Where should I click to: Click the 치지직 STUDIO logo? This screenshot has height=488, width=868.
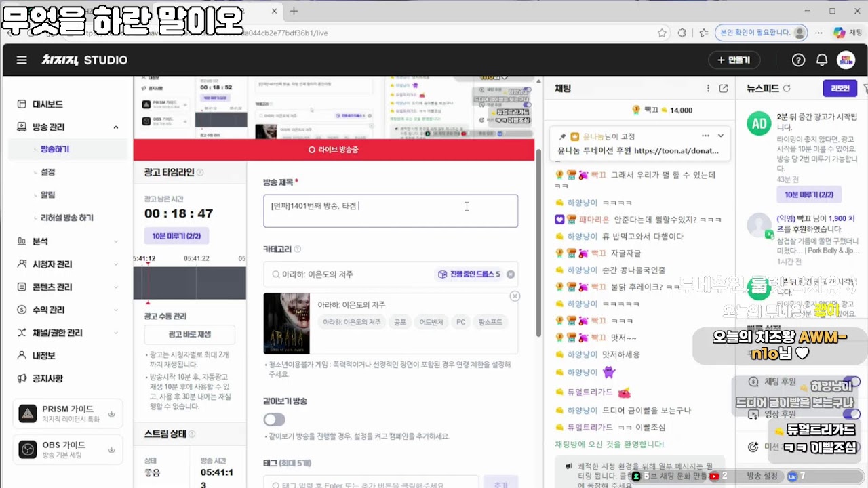coord(85,60)
